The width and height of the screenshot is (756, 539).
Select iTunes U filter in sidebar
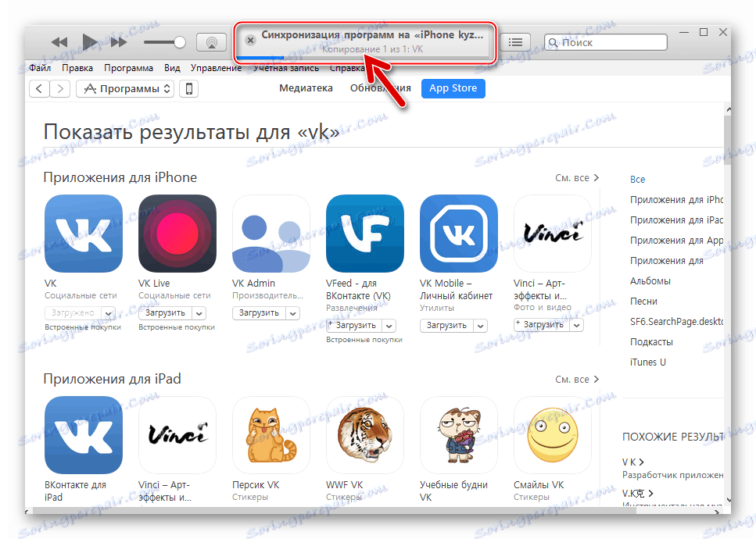(x=647, y=362)
